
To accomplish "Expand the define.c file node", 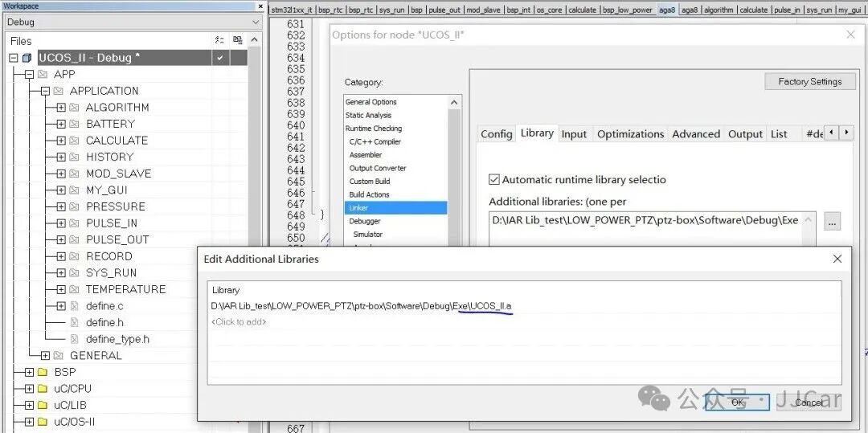I will 61,306.
